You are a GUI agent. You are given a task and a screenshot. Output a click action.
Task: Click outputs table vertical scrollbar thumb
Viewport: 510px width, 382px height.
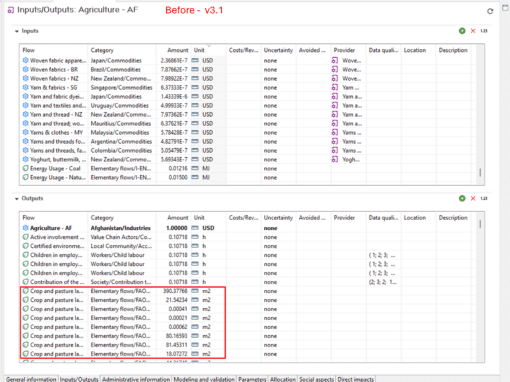pyautogui.click(x=480, y=224)
